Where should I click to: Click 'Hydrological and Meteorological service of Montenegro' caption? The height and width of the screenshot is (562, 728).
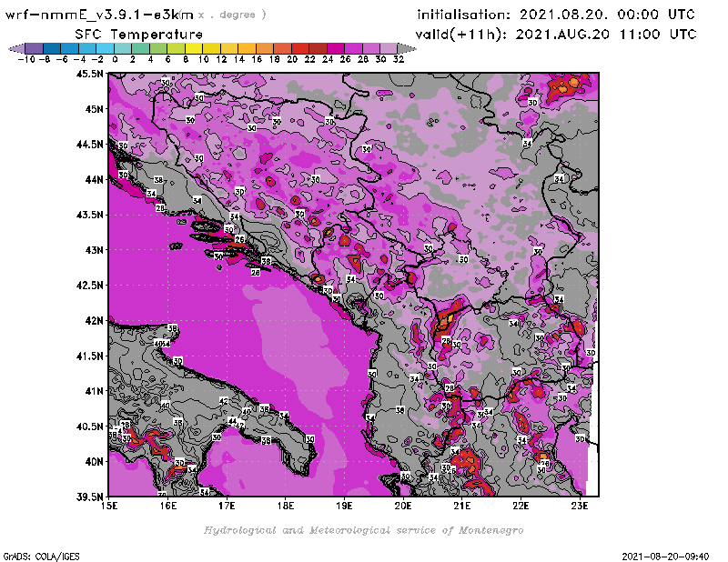363,530
